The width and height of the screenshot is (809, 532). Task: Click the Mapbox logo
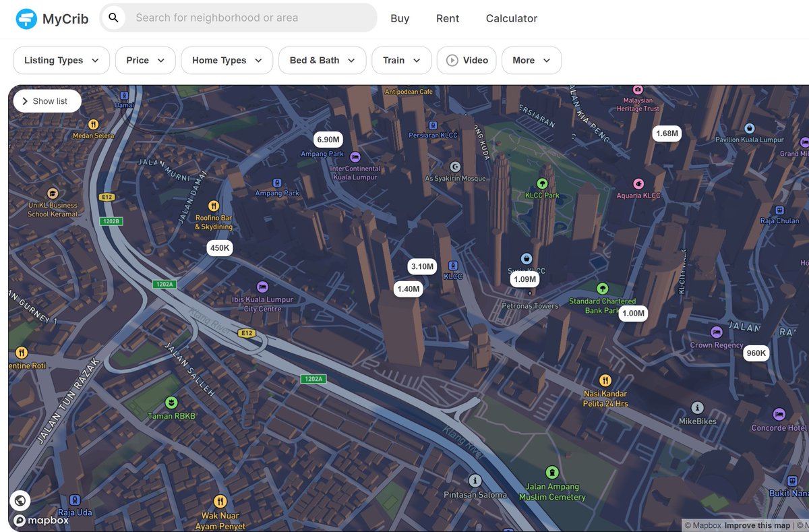click(41, 521)
